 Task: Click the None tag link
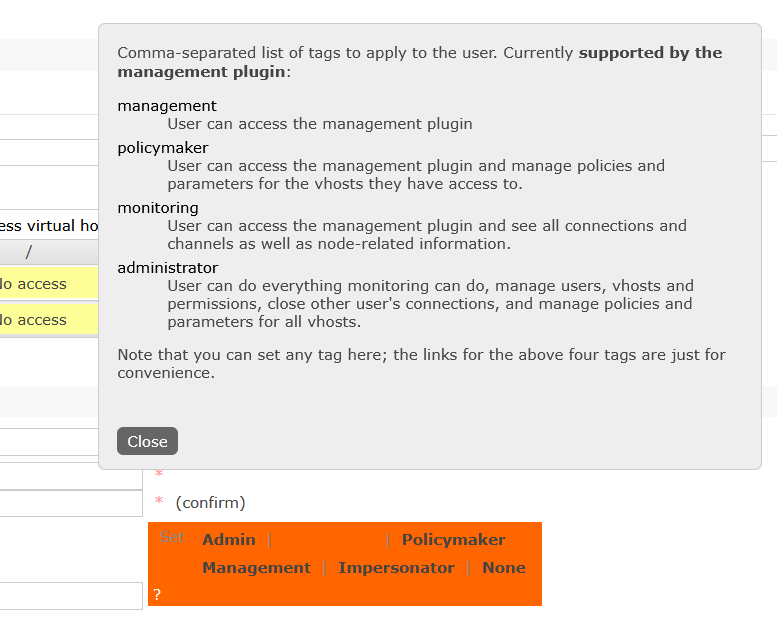(x=503, y=568)
